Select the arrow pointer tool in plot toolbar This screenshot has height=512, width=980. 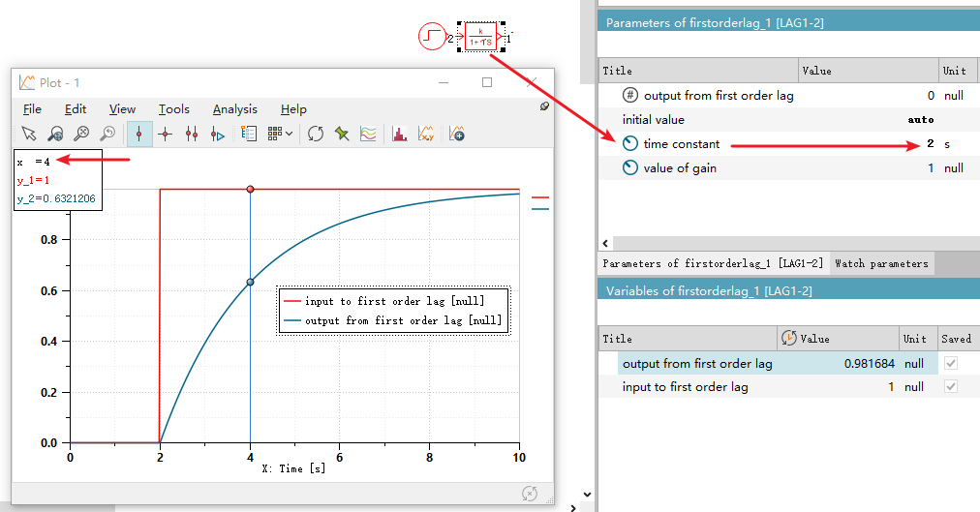click(x=29, y=135)
